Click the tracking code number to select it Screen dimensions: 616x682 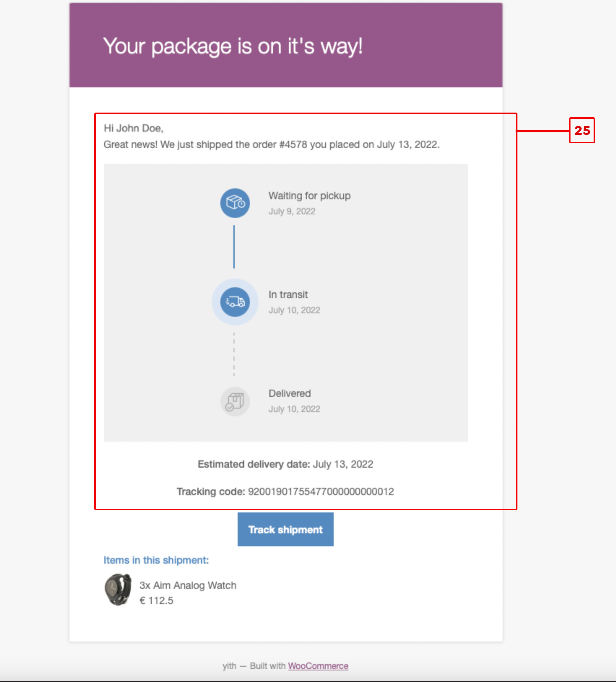coord(321,491)
